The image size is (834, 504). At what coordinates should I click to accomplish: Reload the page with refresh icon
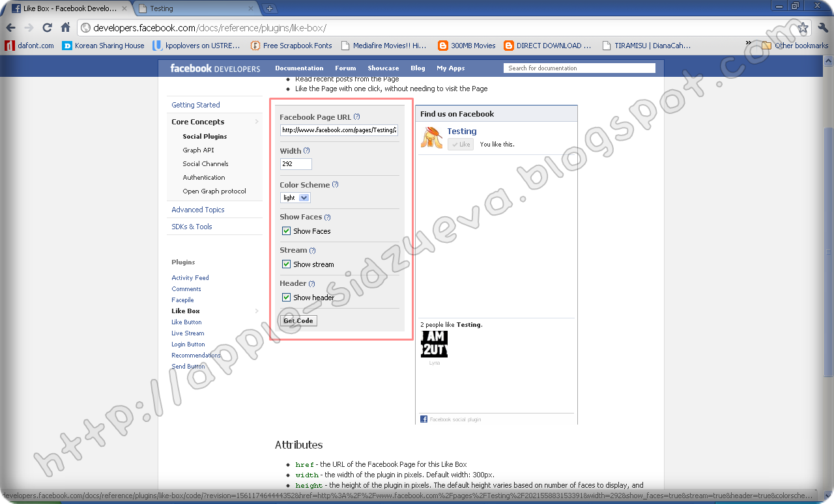(47, 27)
